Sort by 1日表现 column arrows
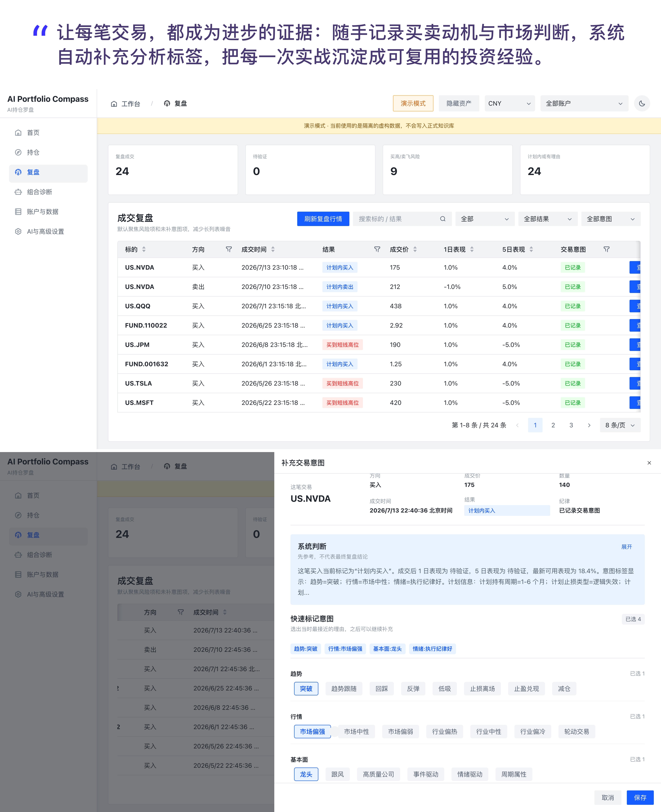This screenshot has height=812, width=661. point(472,249)
